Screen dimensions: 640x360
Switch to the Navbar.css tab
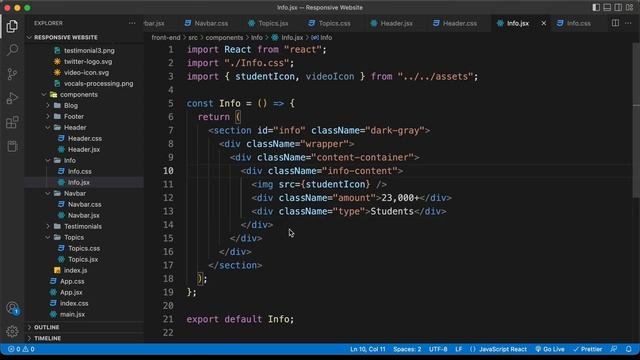click(207, 23)
